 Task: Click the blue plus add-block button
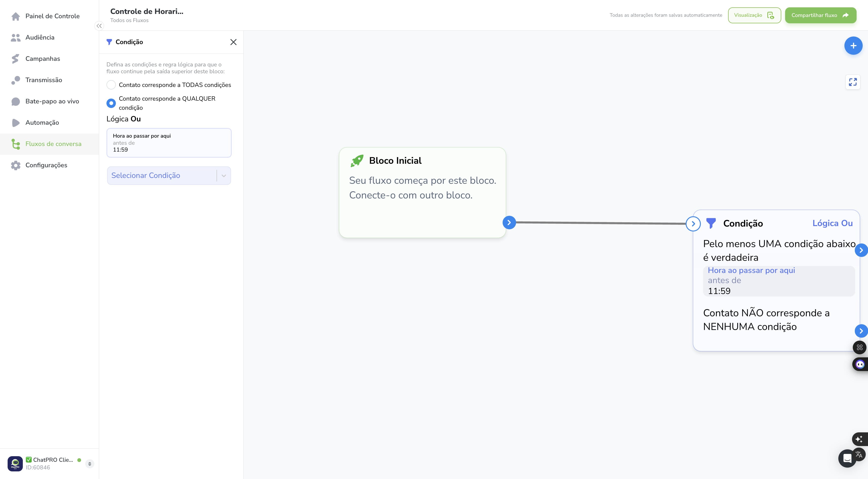pyautogui.click(x=853, y=45)
